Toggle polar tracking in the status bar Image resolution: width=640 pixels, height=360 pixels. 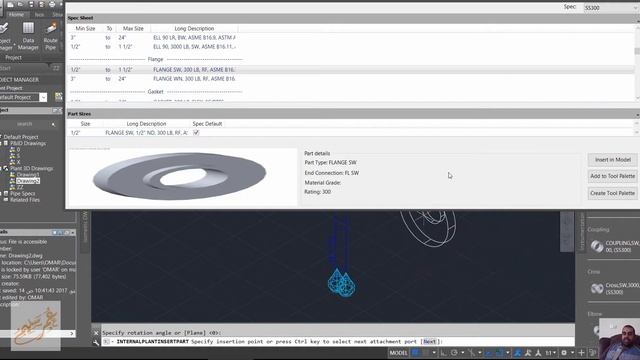pos(454,353)
